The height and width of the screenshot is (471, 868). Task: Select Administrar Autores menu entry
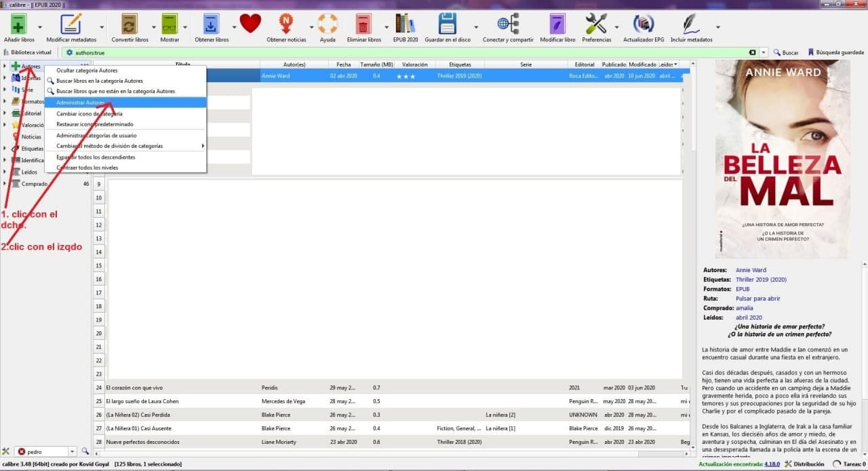coord(125,102)
